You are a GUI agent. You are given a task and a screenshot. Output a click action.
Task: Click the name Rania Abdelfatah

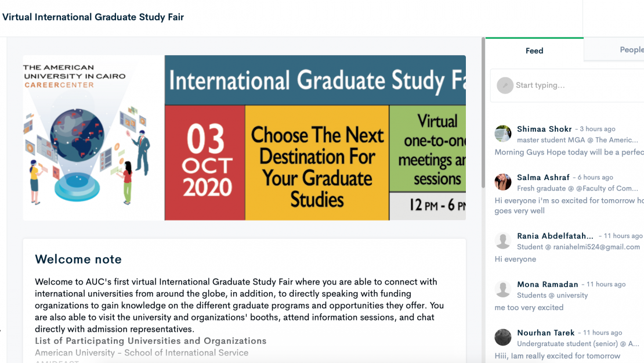coord(555,236)
